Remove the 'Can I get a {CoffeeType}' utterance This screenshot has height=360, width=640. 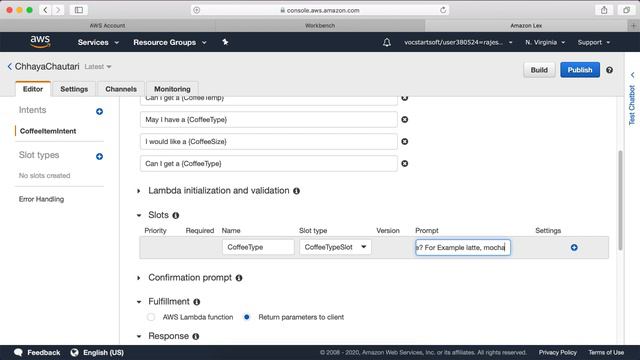pyautogui.click(x=404, y=163)
